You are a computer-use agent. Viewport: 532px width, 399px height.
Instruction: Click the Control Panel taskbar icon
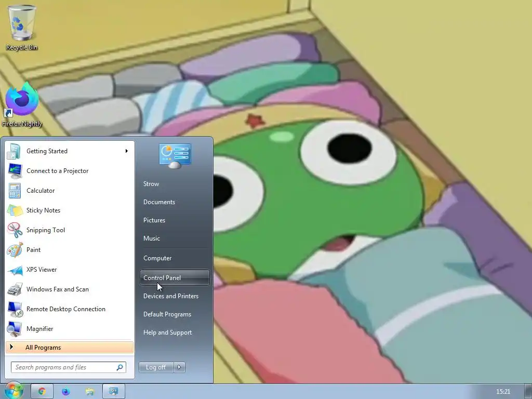[113, 392]
